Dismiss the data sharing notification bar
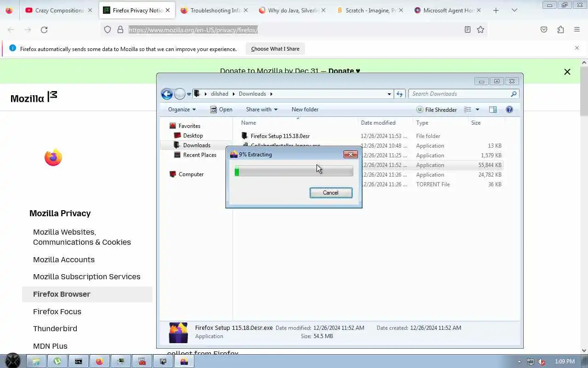The height and width of the screenshot is (368, 588). pos(577,48)
